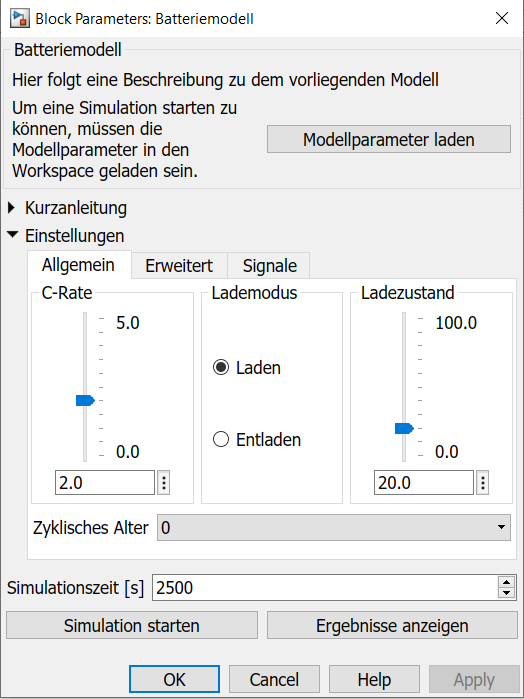Screen dimensions: 524x699
Task: Open the Zyklisches Alter dropdown
Action: (334, 527)
